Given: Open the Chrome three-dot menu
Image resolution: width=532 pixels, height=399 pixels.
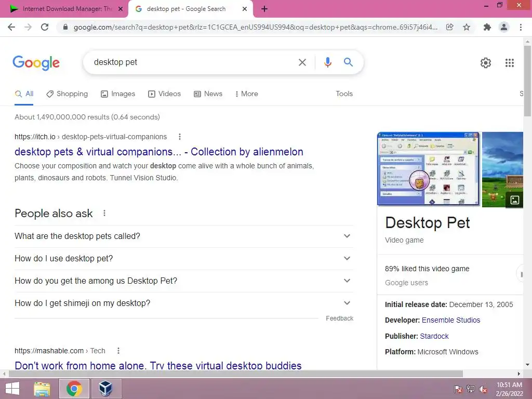Looking at the screenshot, I should pos(521,27).
